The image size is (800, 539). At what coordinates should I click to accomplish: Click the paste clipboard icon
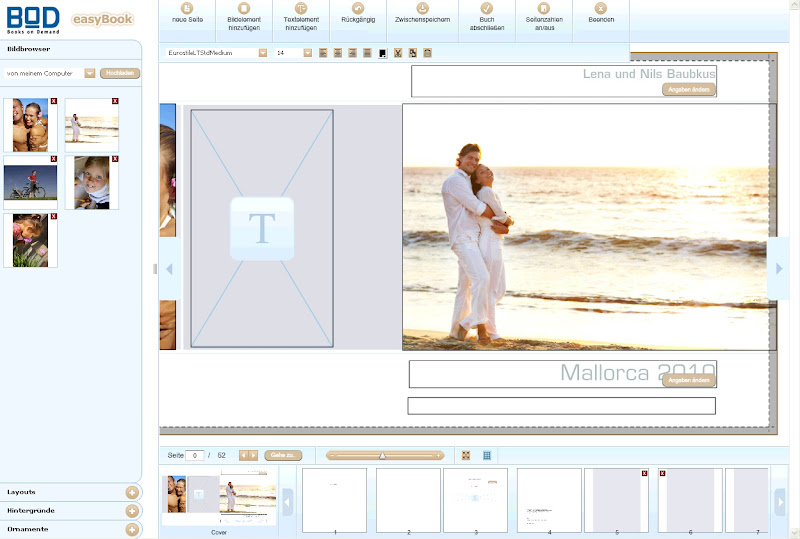(428, 53)
